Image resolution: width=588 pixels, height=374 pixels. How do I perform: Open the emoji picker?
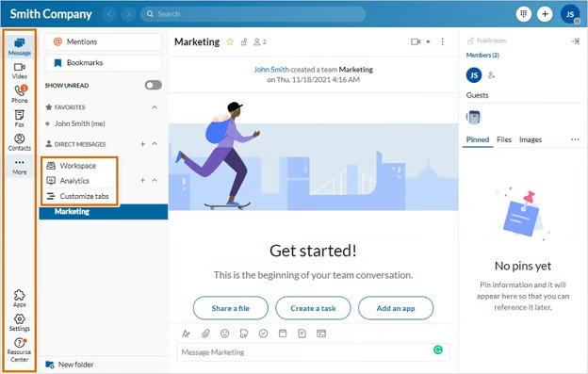pos(224,333)
